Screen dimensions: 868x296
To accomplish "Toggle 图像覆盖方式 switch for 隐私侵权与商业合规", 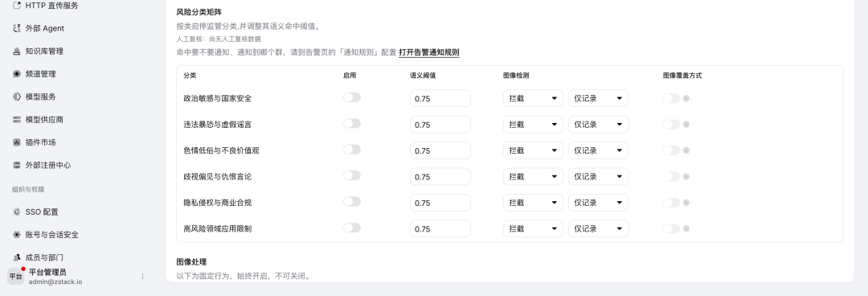I will (x=671, y=203).
